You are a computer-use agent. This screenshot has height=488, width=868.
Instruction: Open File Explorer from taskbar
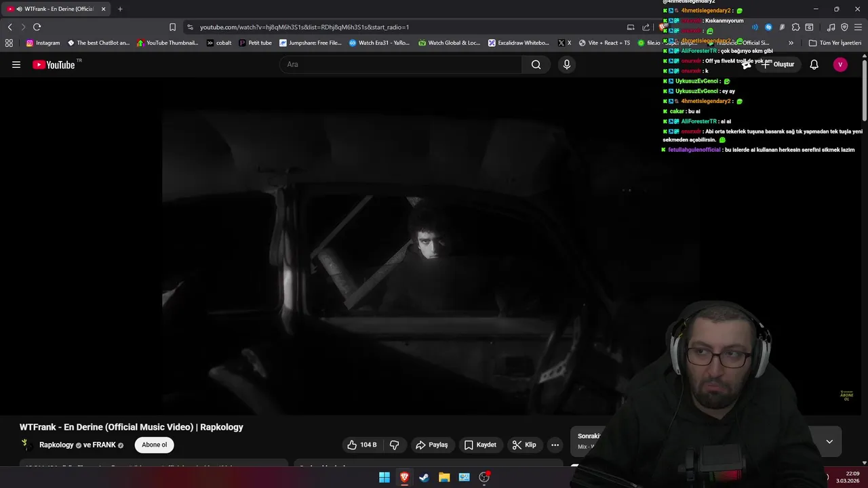pyautogui.click(x=444, y=477)
